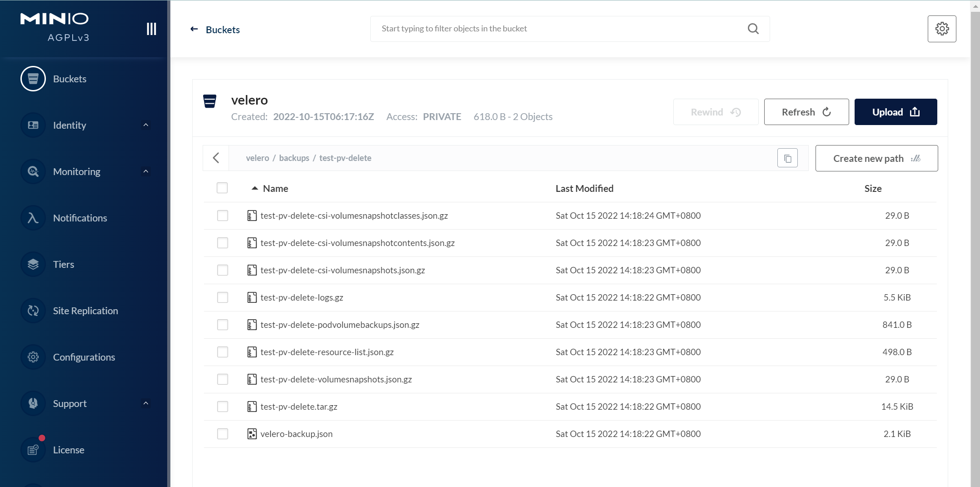The image size is (980, 487).
Task: Open Notifications lambda icon
Action: coord(33,218)
